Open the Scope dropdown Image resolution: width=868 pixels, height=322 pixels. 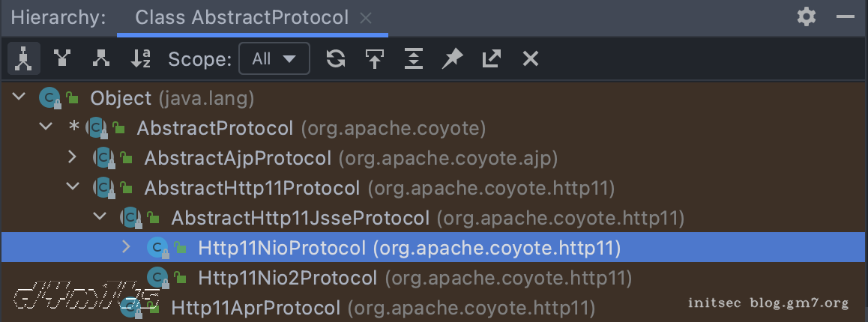[x=274, y=58]
